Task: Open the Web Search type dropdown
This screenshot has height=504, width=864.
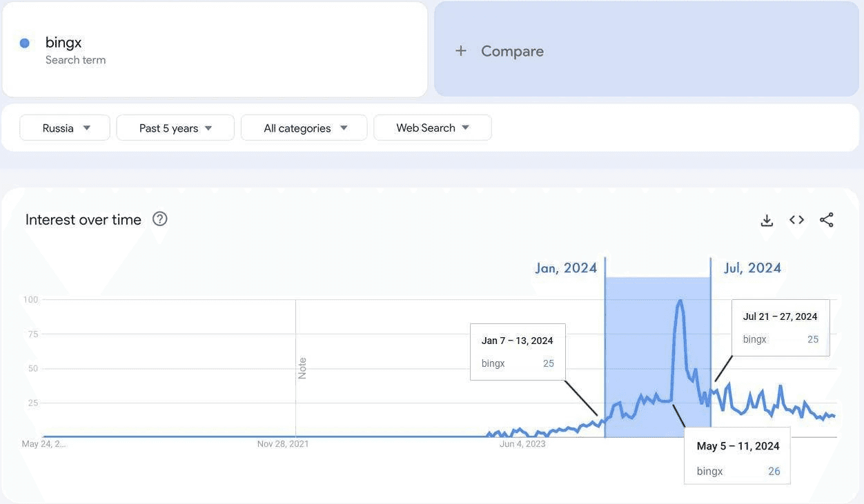Action: tap(433, 128)
